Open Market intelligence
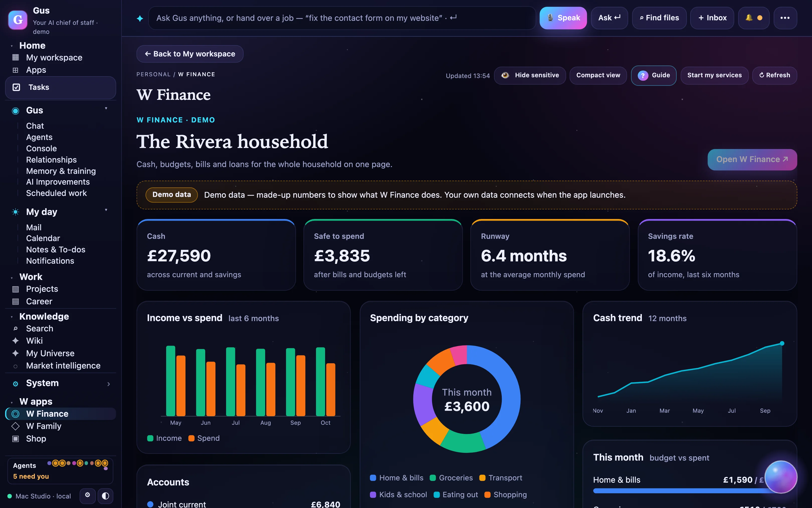 63,366
